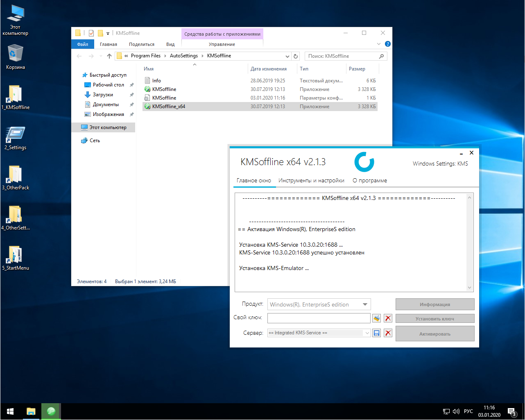Open the Корзина recycle bin icon
This screenshot has width=525, height=420.
[x=15, y=57]
